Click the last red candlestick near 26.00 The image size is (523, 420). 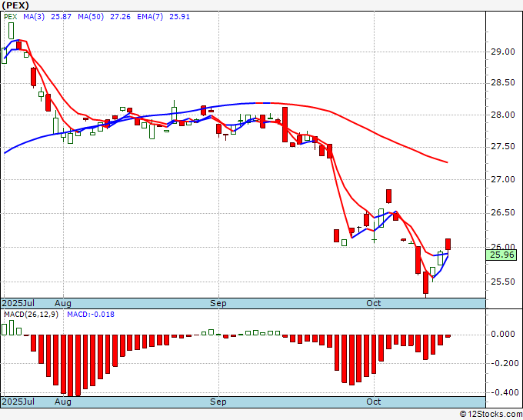448,244
